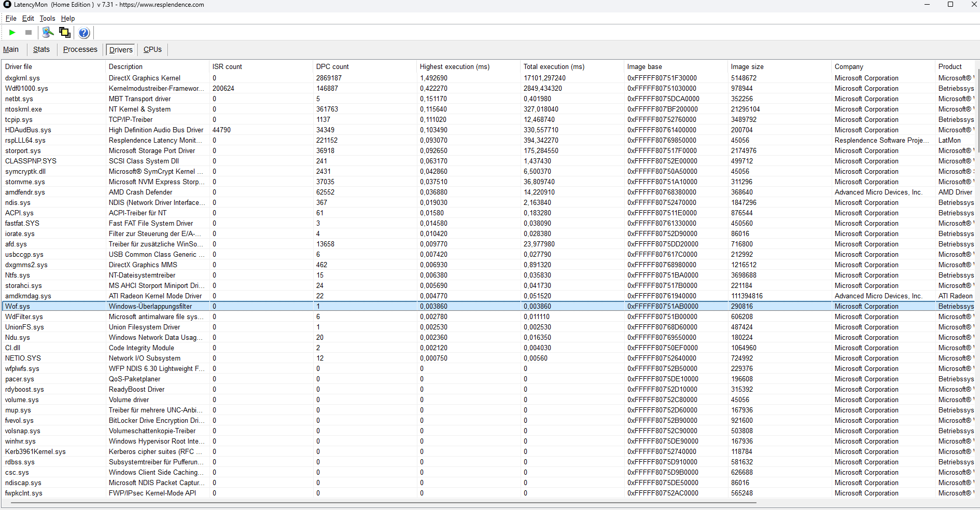Select the afd.sys driver row
Image resolution: width=980 pixels, height=510 pixels.
(488, 244)
